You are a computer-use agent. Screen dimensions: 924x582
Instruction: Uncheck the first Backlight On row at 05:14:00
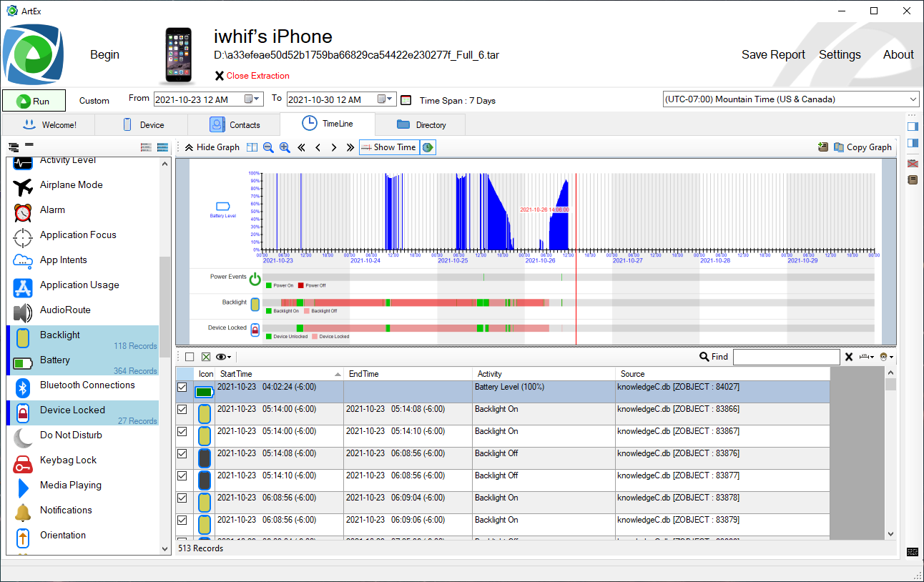pyautogui.click(x=182, y=410)
